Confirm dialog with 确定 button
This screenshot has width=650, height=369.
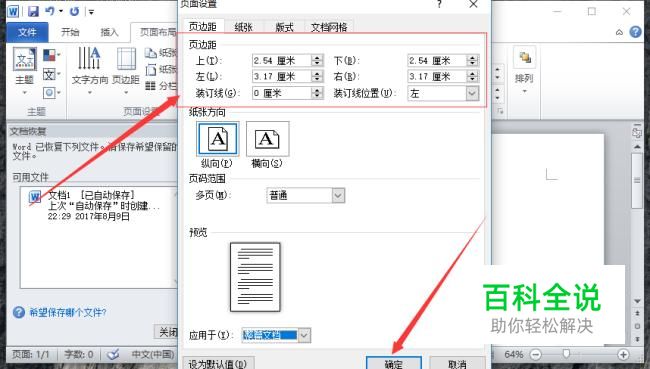click(393, 363)
